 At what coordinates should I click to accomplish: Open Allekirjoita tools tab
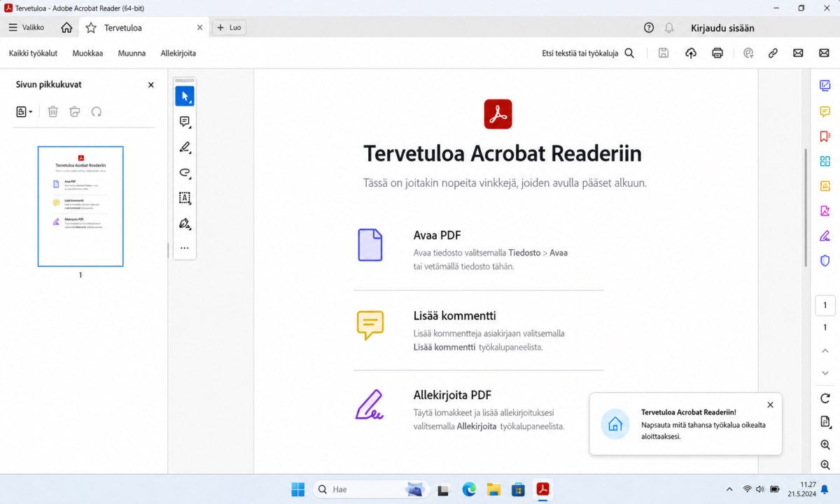click(x=178, y=53)
